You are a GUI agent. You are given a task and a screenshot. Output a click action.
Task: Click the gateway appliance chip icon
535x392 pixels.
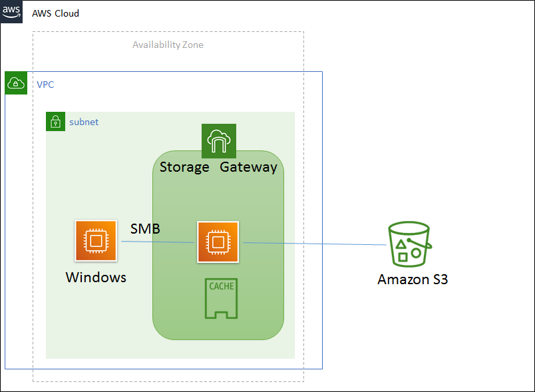tap(218, 242)
